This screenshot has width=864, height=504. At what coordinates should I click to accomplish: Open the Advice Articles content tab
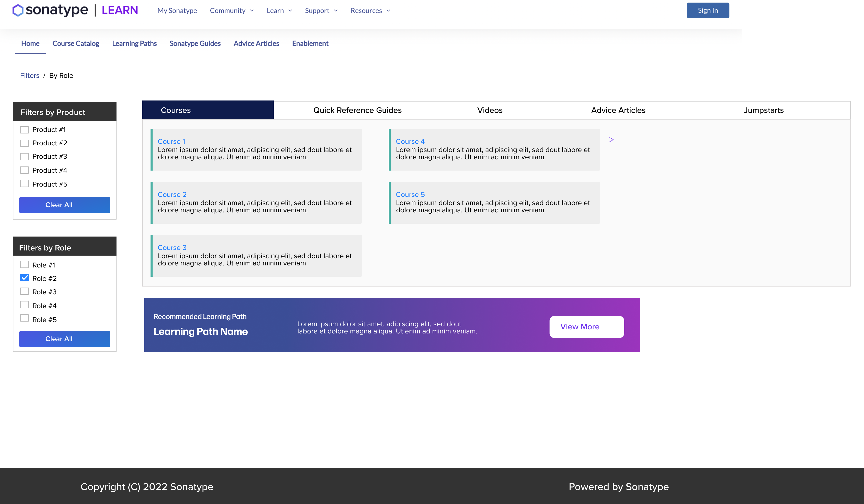[x=618, y=110]
